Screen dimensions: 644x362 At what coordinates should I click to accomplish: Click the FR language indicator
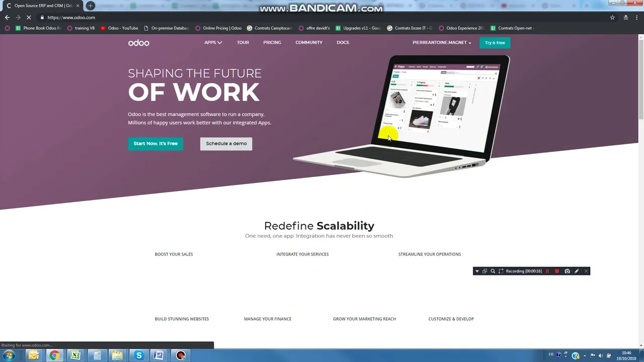[551, 354]
